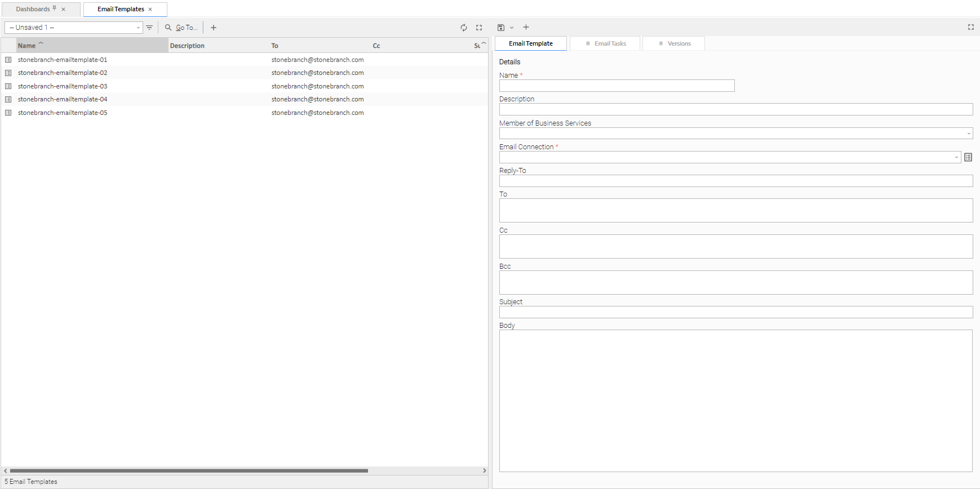The image size is (980, 489).
Task: Click the plus icon to add a new list record
Action: (214, 28)
